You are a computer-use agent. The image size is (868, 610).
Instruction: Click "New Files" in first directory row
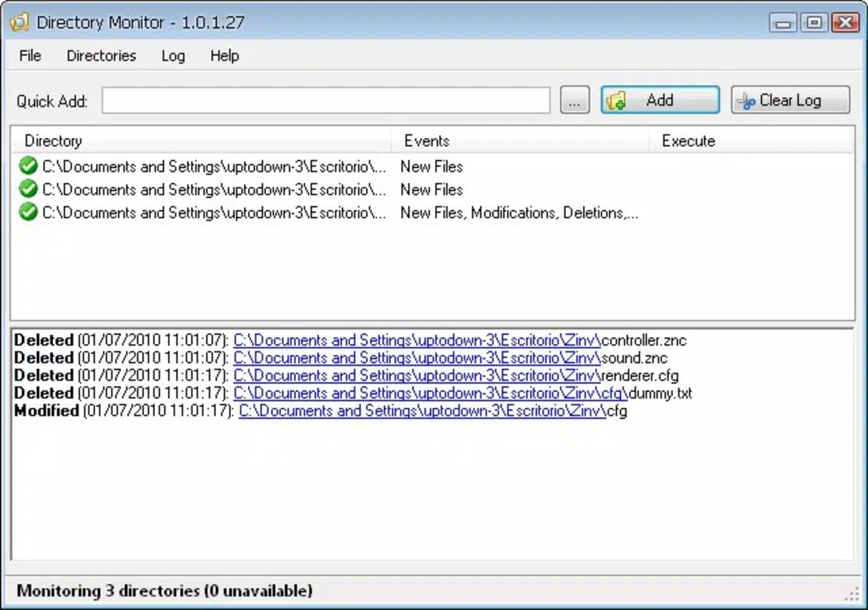(432, 167)
